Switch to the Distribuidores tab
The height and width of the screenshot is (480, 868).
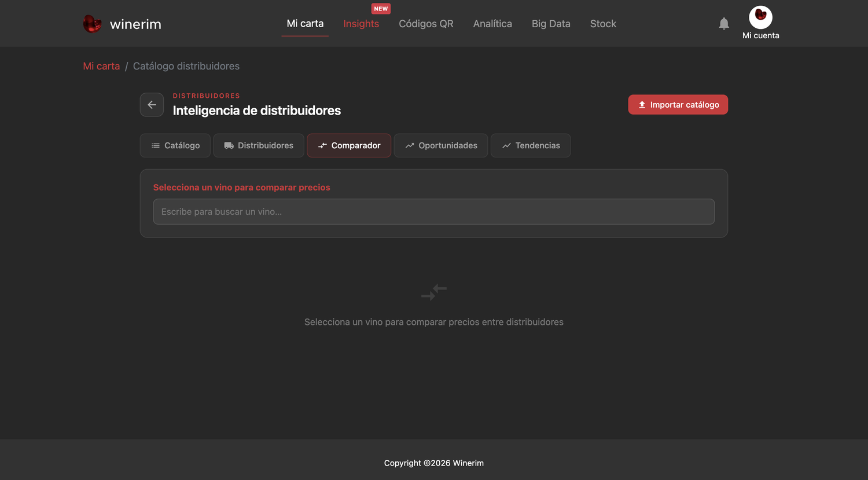coord(259,145)
